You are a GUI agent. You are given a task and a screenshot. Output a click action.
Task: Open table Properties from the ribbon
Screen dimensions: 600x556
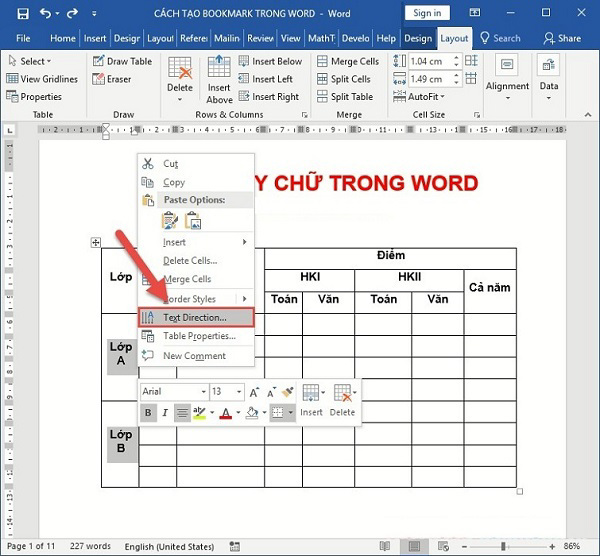coord(34,96)
